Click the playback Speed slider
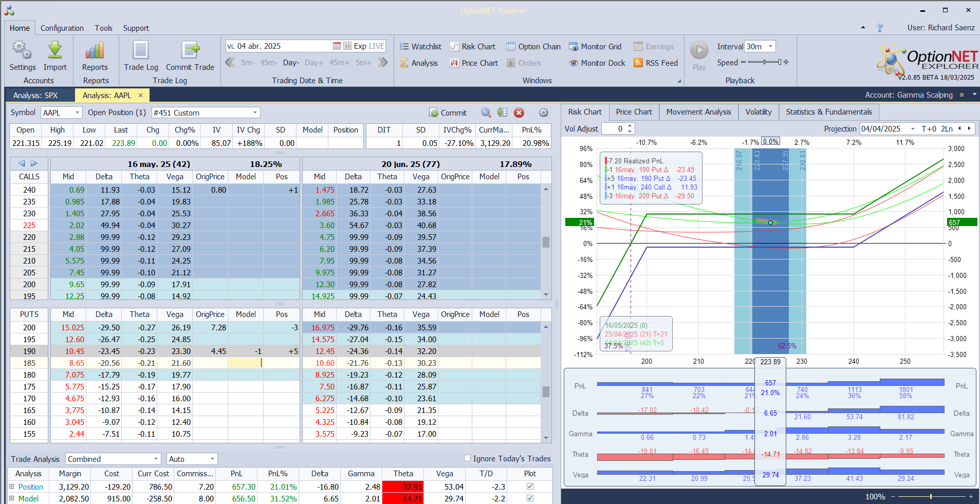Image resolution: width=980 pixels, height=504 pixels. point(765,62)
